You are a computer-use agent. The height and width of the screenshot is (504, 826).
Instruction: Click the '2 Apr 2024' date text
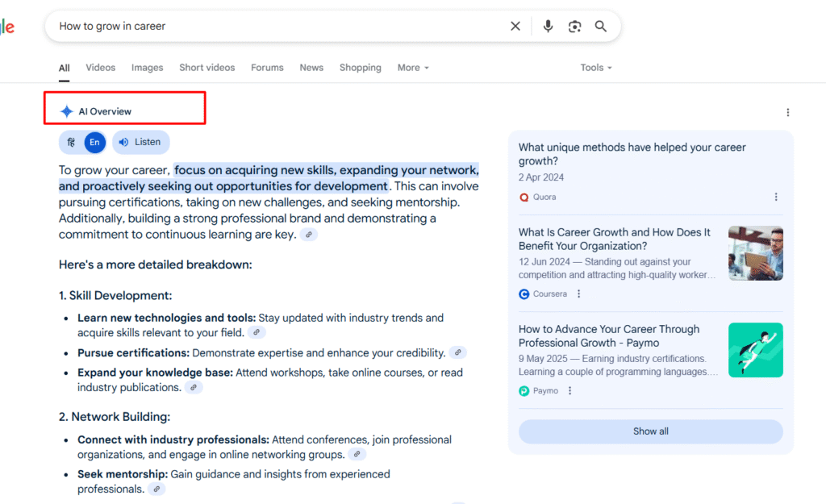[x=541, y=177]
